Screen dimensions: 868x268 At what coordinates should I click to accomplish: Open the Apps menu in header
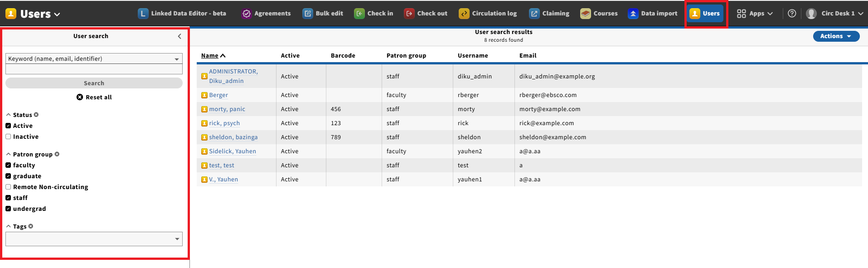point(755,14)
